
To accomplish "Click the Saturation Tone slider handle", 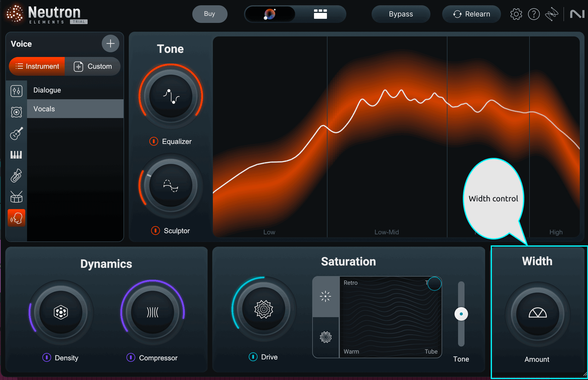I will tap(461, 314).
